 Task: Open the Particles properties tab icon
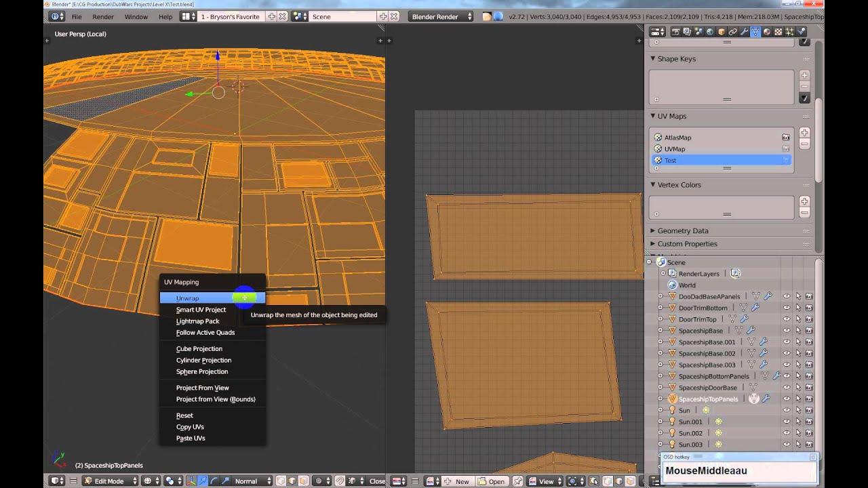pyautogui.click(x=790, y=31)
